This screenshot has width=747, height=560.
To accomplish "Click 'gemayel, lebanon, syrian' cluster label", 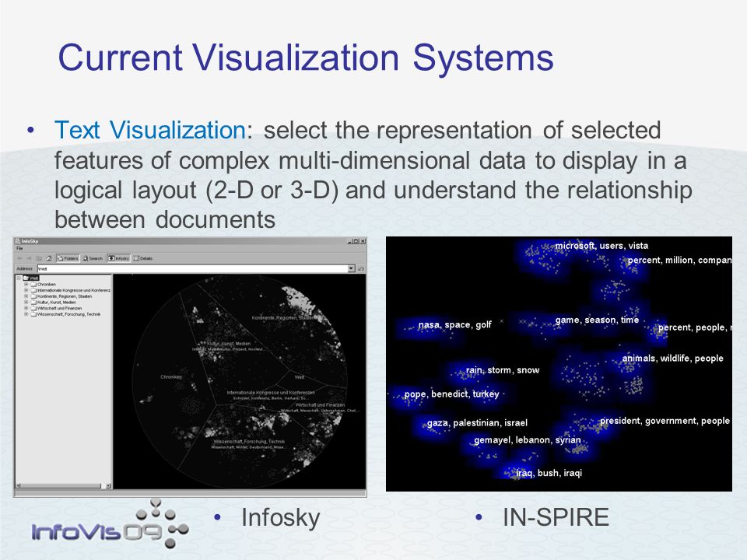I will tap(528, 440).
